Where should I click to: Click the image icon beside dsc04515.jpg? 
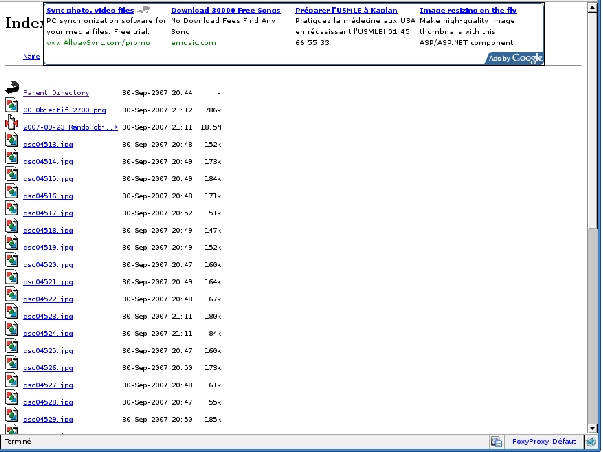[x=12, y=173]
